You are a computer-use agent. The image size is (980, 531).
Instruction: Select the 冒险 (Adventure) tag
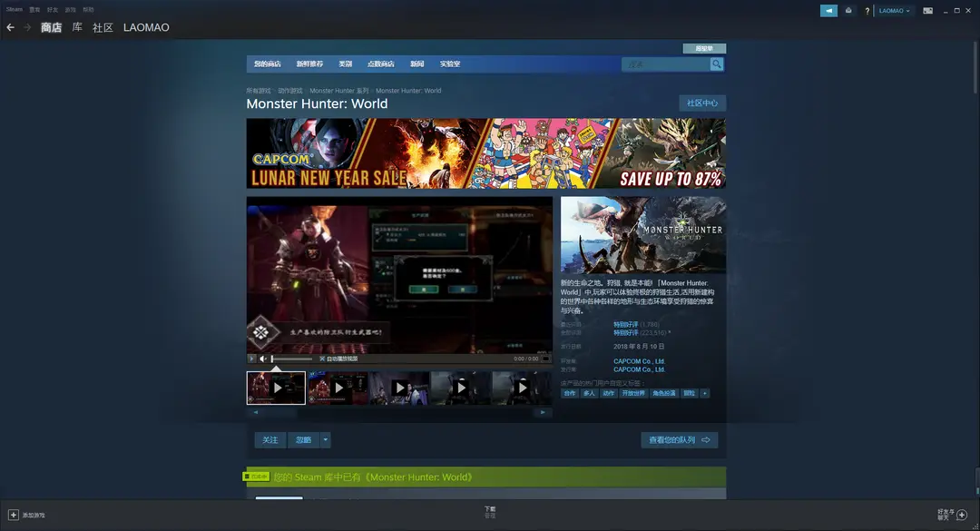click(x=689, y=393)
